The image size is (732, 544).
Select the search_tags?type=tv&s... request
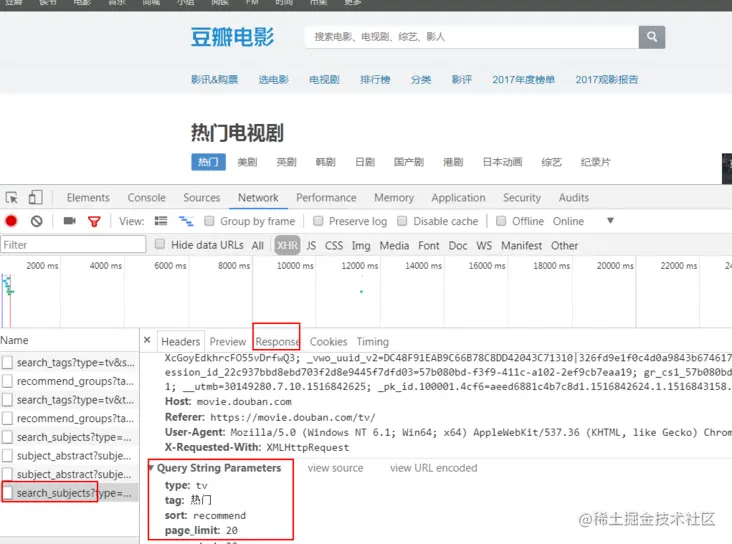click(69, 362)
